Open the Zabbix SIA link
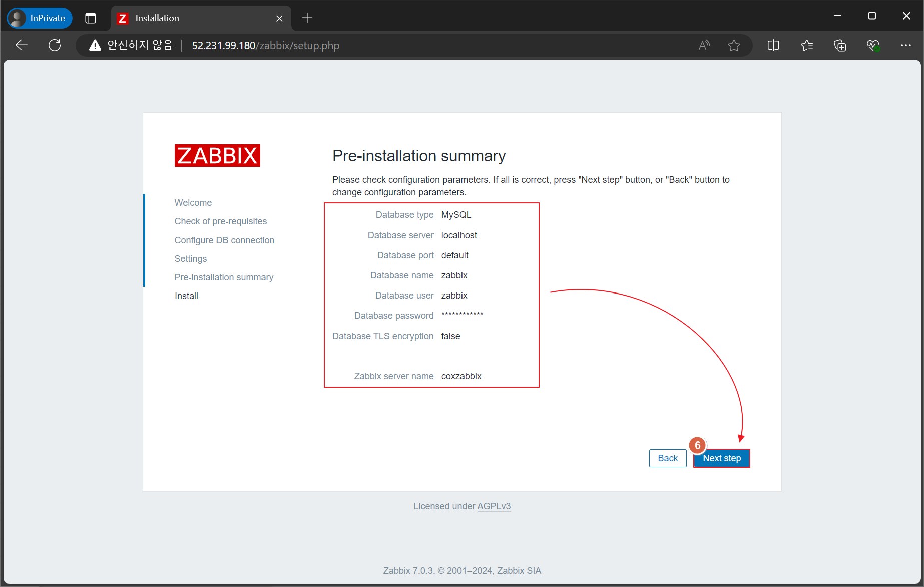Screen dimensions: 924x587 click(519, 571)
